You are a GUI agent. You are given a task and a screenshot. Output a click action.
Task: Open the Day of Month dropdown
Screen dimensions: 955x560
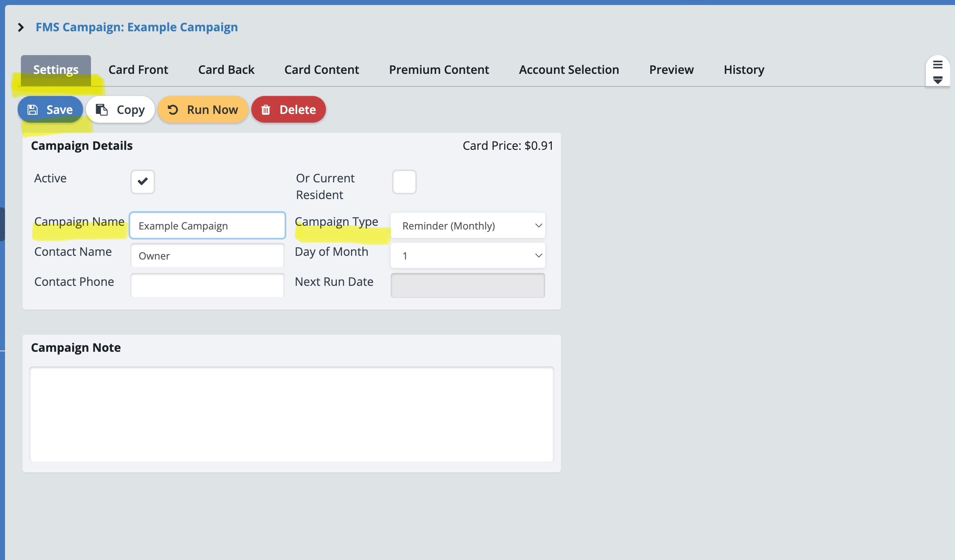[467, 256]
